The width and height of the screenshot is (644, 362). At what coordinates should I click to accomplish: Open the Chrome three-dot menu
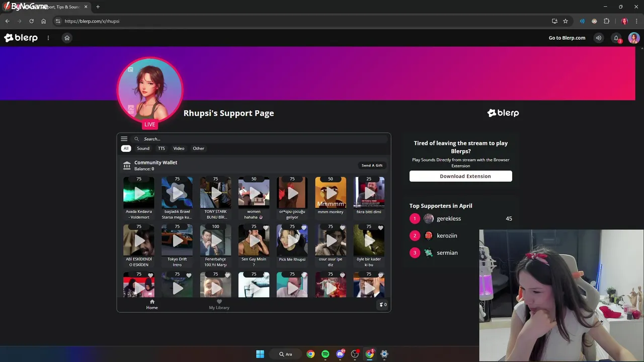tap(636, 21)
